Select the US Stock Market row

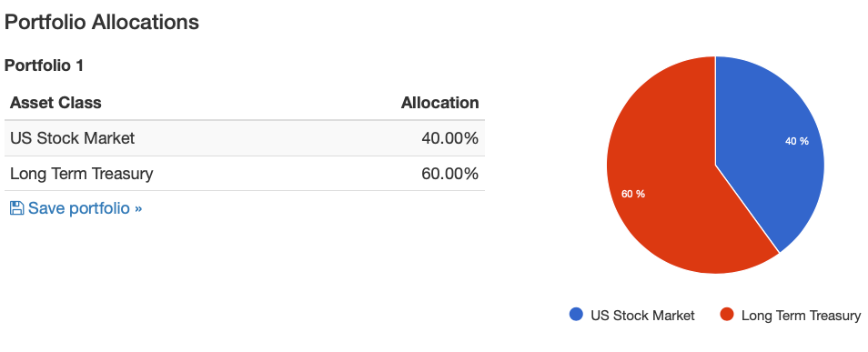pos(245,138)
